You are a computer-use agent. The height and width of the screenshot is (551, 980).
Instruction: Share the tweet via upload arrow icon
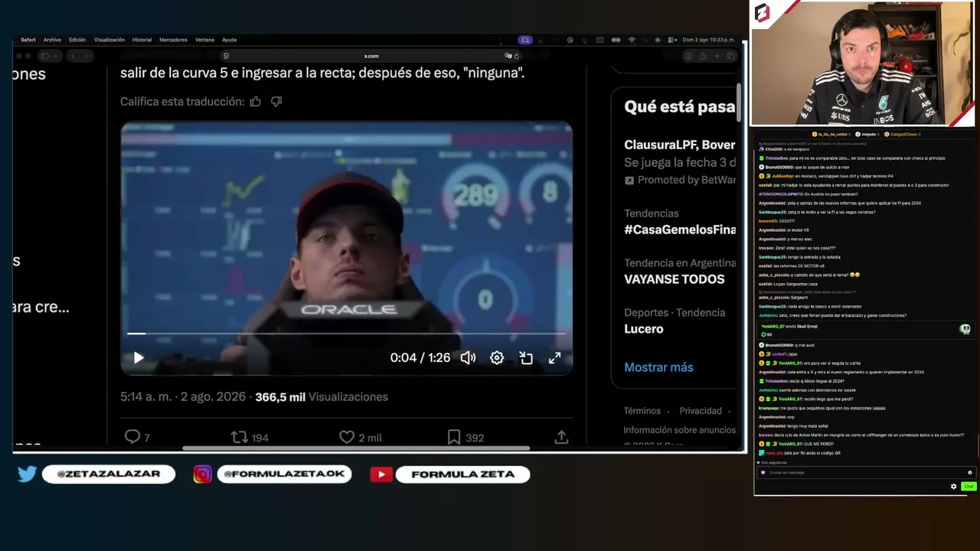tap(561, 437)
